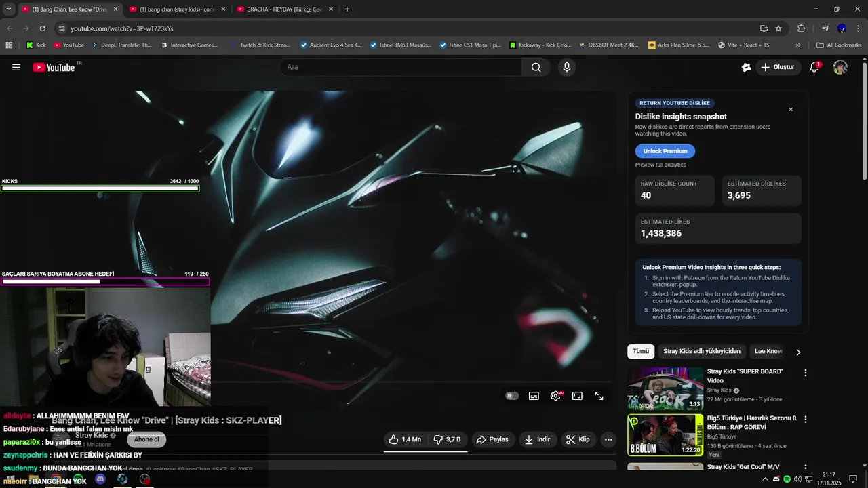Click the Klip clip button
868x488 pixels.
578,439
